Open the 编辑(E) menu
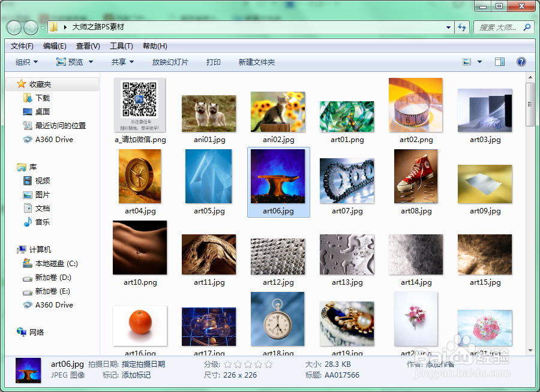Screen dimensions: 540x392 (x=55, y=46)
